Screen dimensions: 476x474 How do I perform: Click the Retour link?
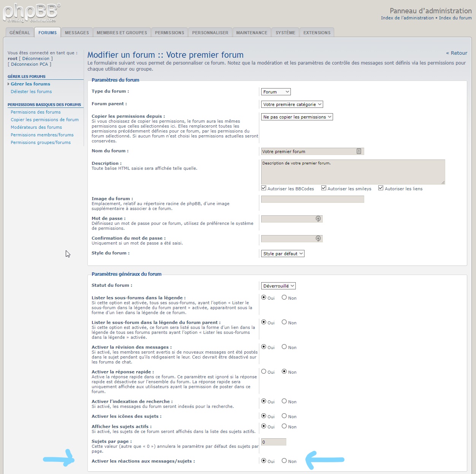pyautogui.click(x=457, y=53)
